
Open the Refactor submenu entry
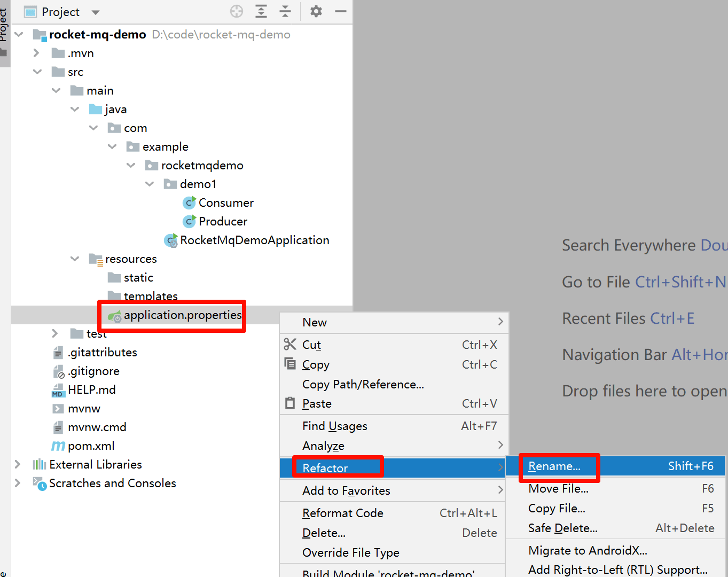click(393, 468)
